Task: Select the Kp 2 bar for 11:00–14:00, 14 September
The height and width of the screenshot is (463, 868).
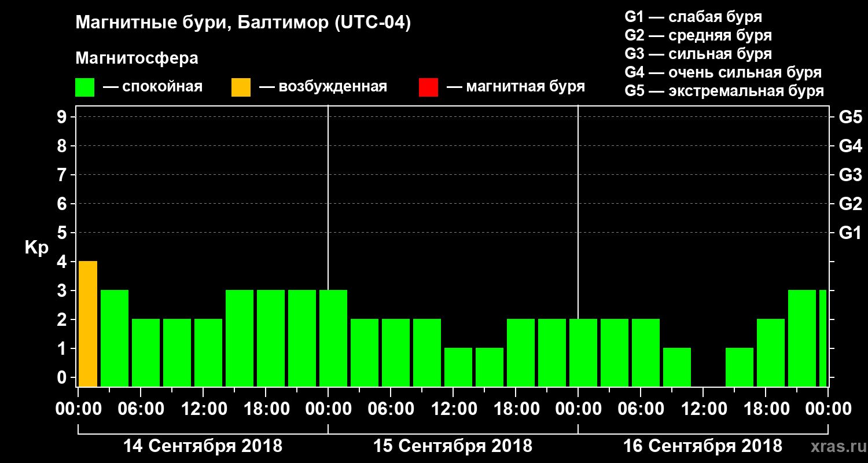Action: click(208, 353)
